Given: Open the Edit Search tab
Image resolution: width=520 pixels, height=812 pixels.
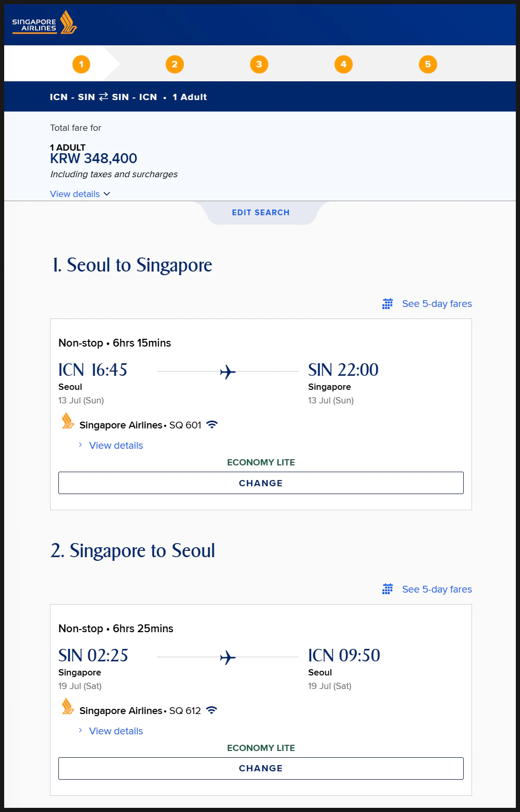Looking at the screenshot, I should [261, 213].
